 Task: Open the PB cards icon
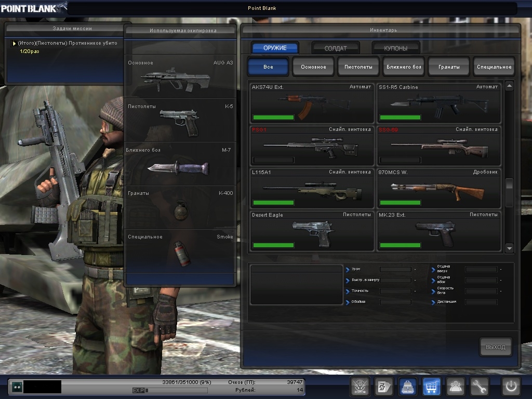pos(383,387)
